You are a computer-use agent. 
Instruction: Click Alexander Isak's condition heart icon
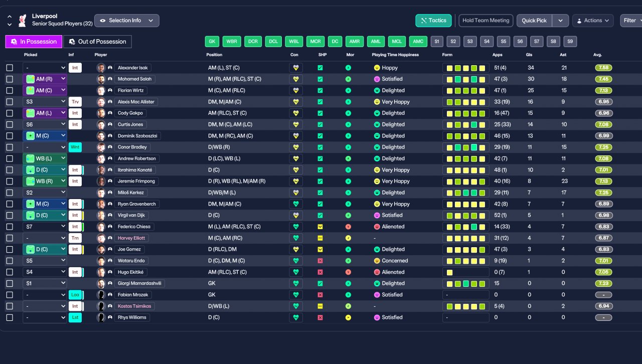(296, 68)
